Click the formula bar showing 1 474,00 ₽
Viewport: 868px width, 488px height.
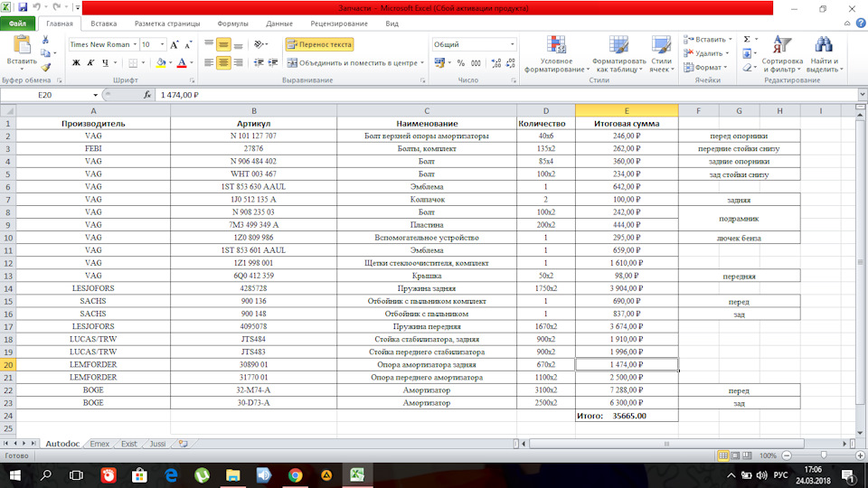506,95
